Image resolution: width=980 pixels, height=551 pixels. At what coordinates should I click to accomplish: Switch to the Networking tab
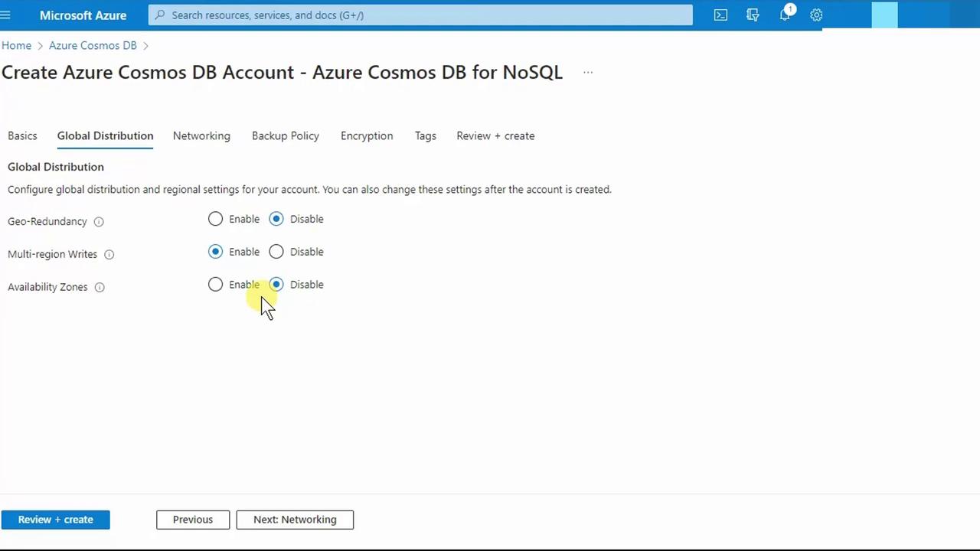(201, 136)
